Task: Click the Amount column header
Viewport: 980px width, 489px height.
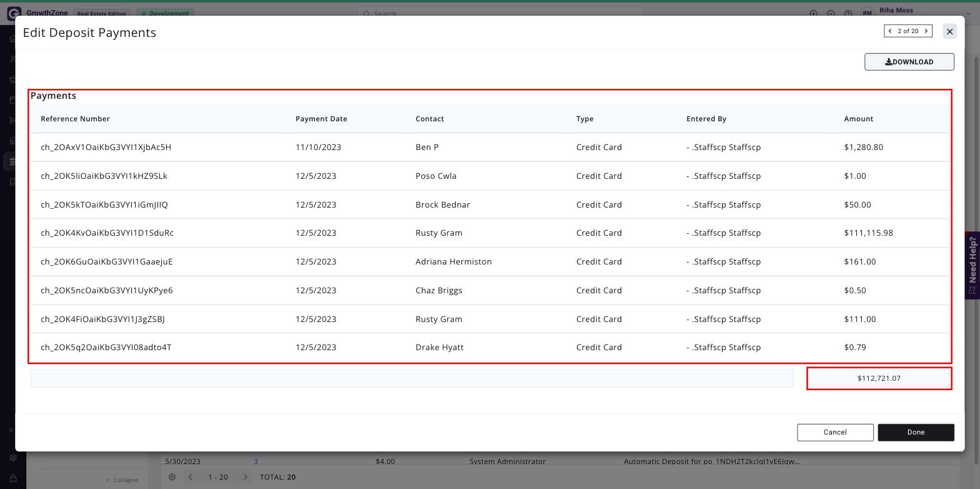Action: click(859, 119)
